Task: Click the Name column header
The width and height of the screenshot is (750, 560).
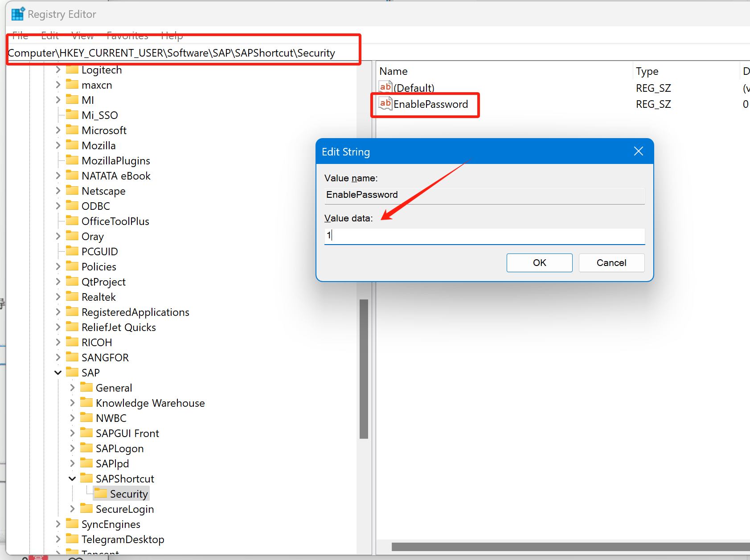Action: tap(393, 71)
